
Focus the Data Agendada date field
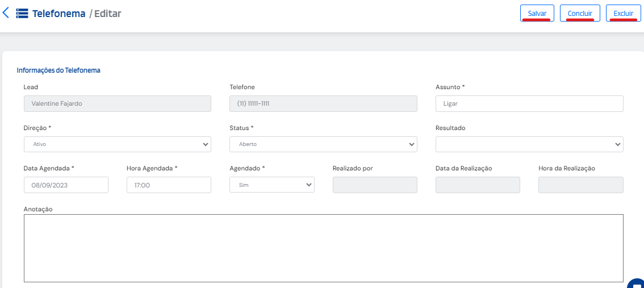[66, 185]
